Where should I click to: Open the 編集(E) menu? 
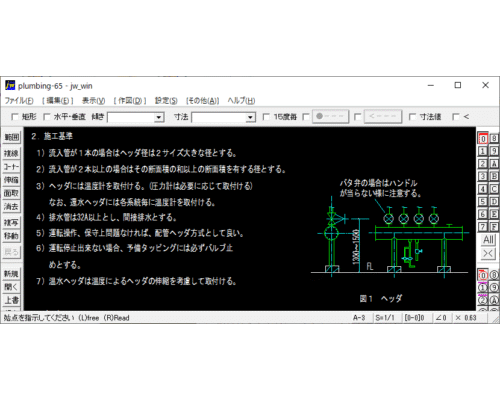coord(58,101)
